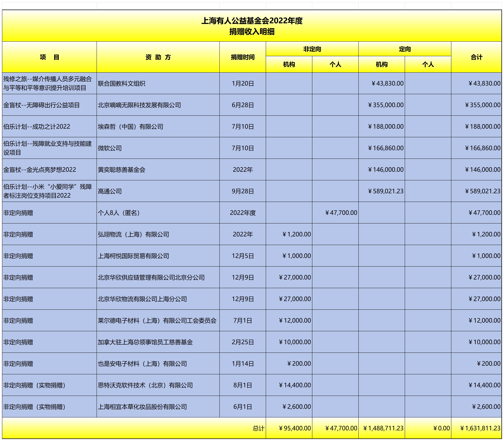Click the 总计 label cell
Image resolution: width=504 pixels, height=441 pixels.
tap(258, 428)
